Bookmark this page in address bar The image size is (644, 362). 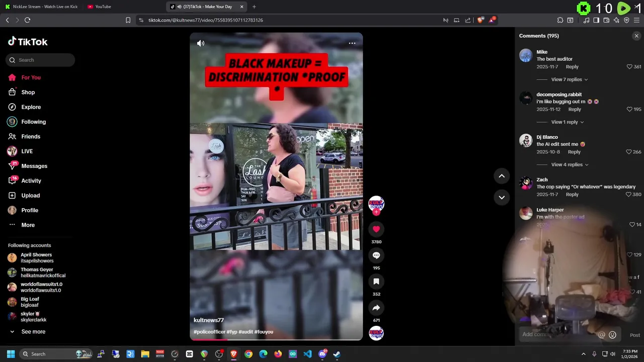click(x=128, y=20)
